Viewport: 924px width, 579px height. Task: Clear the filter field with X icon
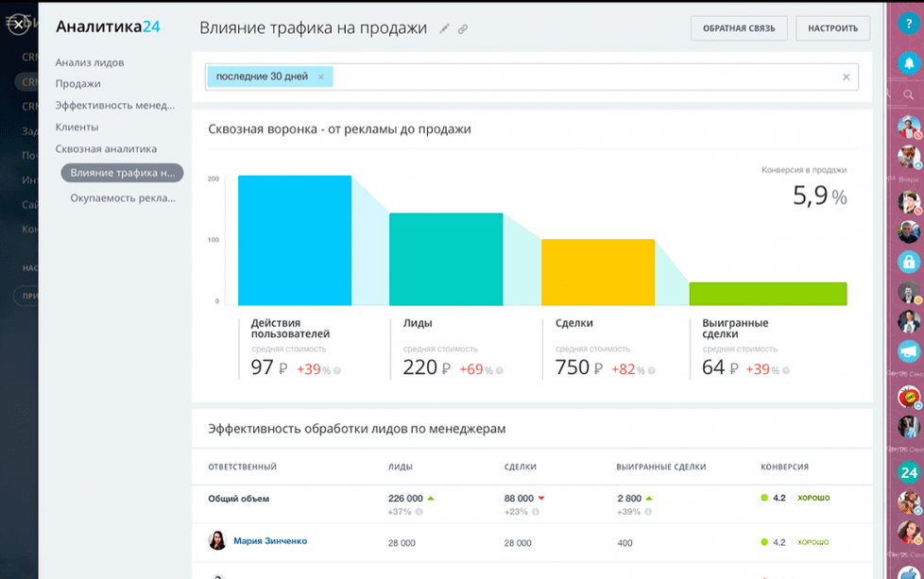coord(847,77)
